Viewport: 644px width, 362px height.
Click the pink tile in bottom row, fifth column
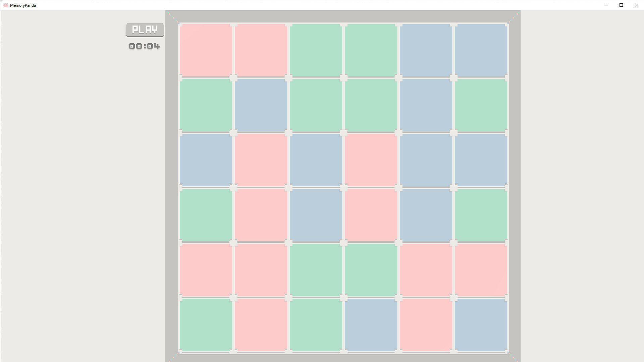[x=426, y=325]
